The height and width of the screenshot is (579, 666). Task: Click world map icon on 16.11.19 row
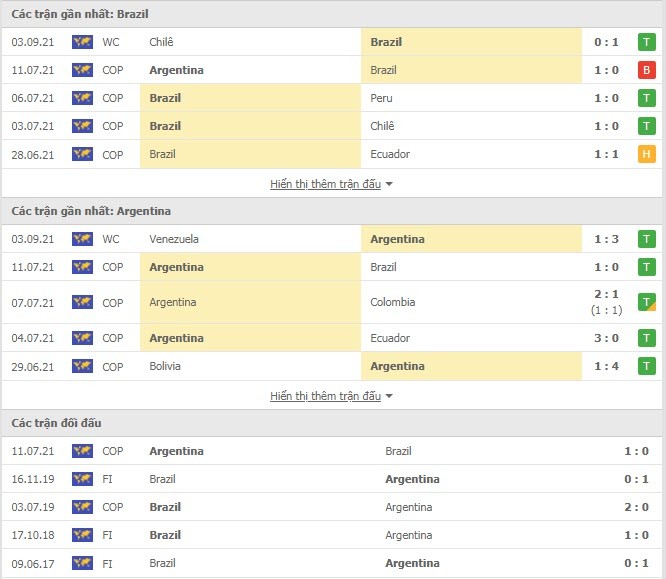pos(82,479)
